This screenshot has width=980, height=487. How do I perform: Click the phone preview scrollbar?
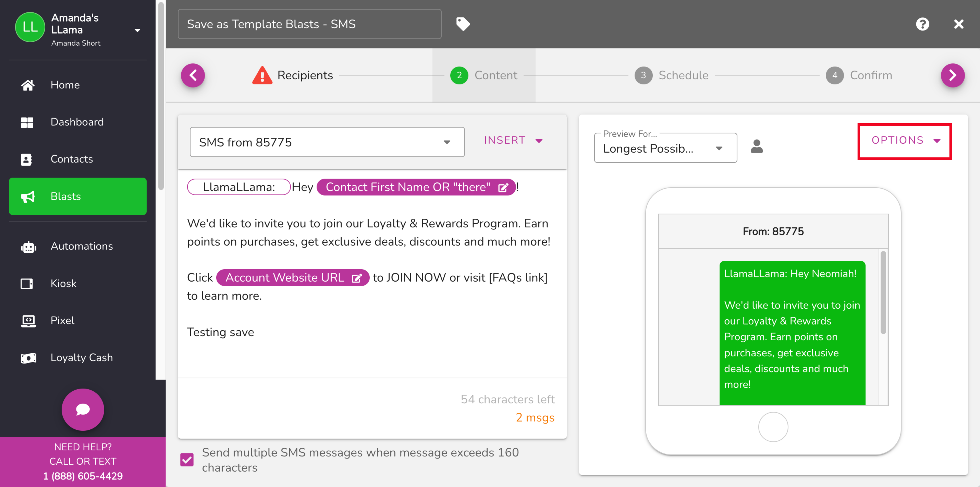pos(883,292)
